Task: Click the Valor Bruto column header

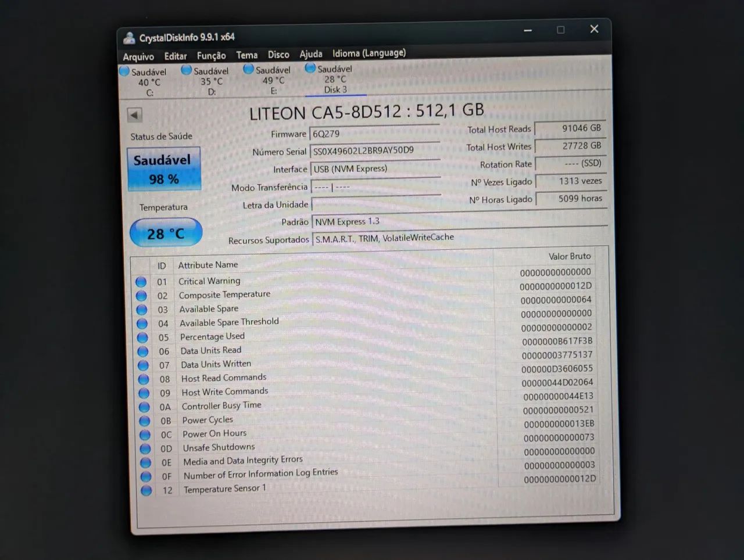Action: click(x=570, y=256)
